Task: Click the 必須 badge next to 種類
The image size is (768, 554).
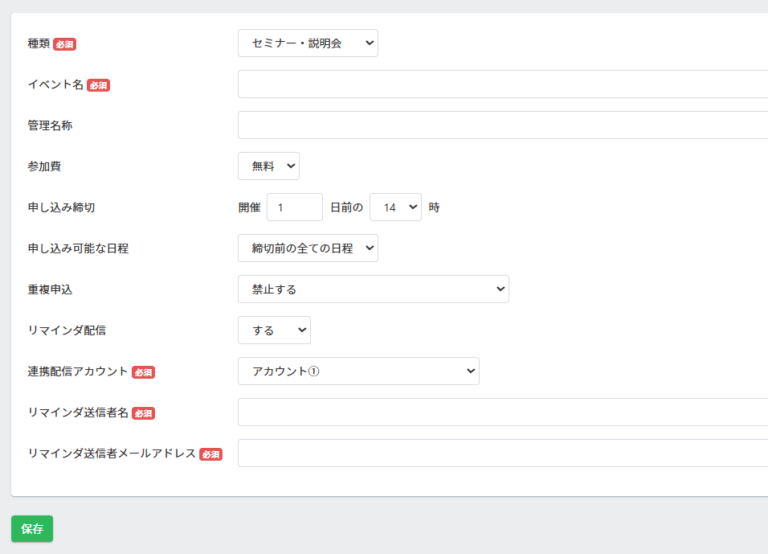Action: pyautogui.click(x=65, y=45)
